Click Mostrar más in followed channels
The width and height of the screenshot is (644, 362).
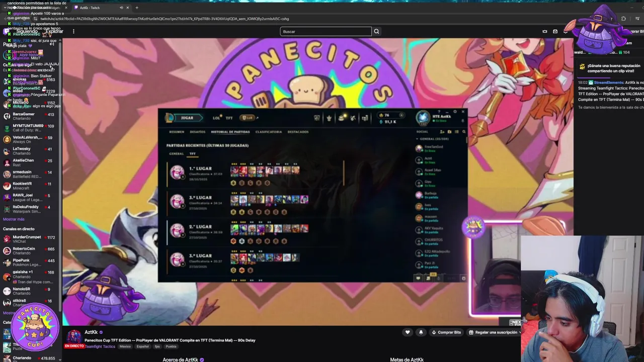point(14,219)
